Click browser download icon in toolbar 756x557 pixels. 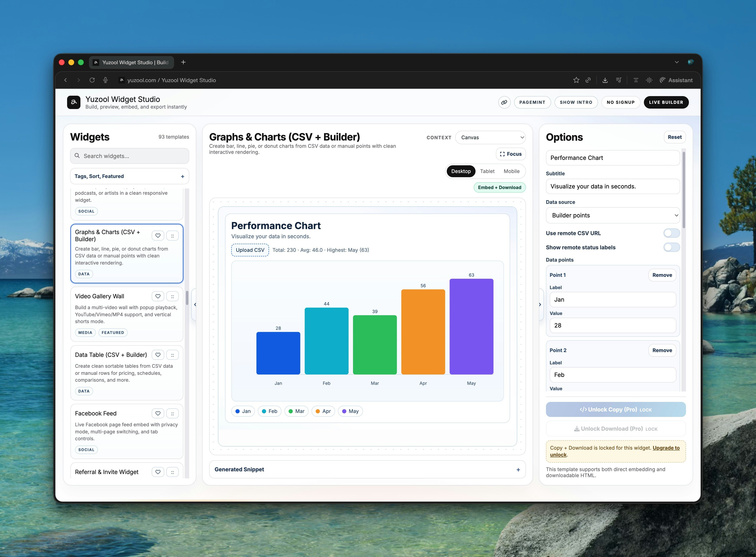click(605, 80)
